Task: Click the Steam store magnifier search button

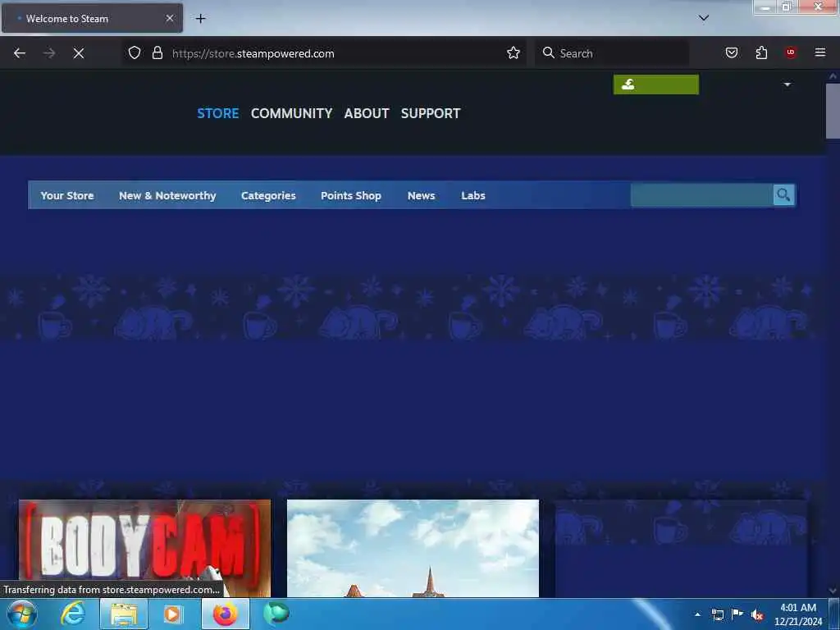Action: (783, 195)
